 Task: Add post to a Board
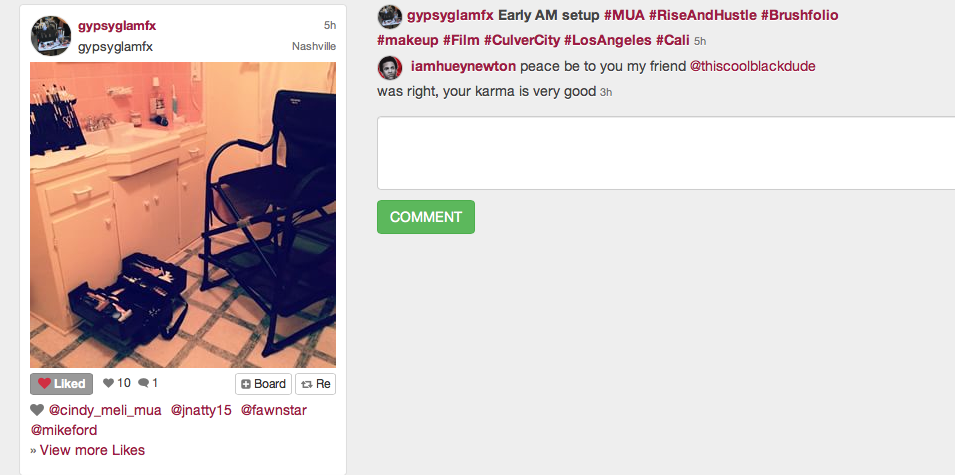pos(263,384)
